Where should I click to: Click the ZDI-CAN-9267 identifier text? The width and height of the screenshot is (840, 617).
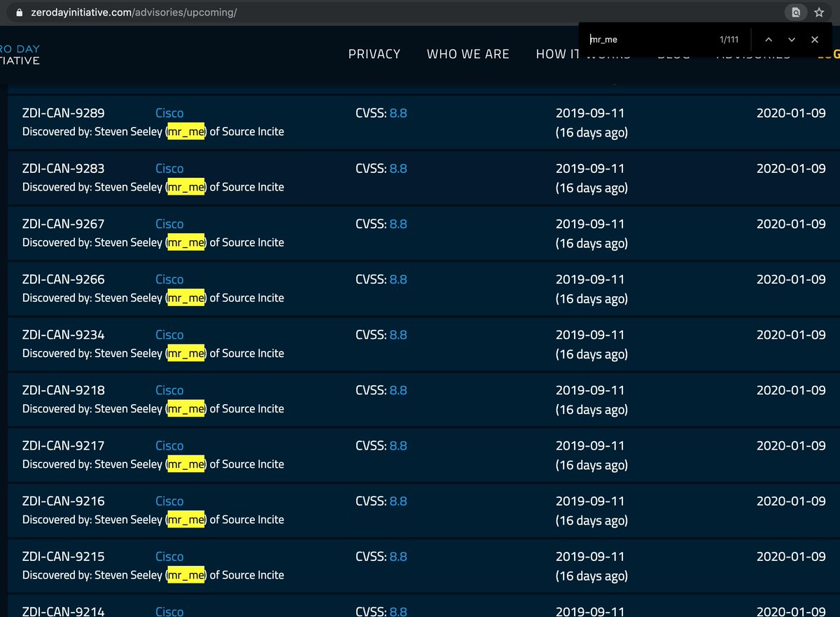pyautogui.click(x=64, y=224)
